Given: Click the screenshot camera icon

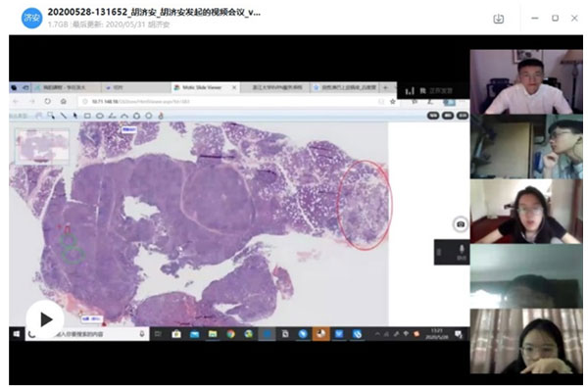Looking at the screenshot, I should (x=461, y=224).
